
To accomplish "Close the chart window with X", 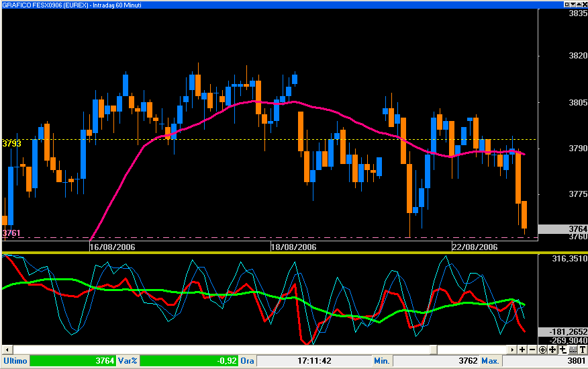I will [x=584, y=5].
